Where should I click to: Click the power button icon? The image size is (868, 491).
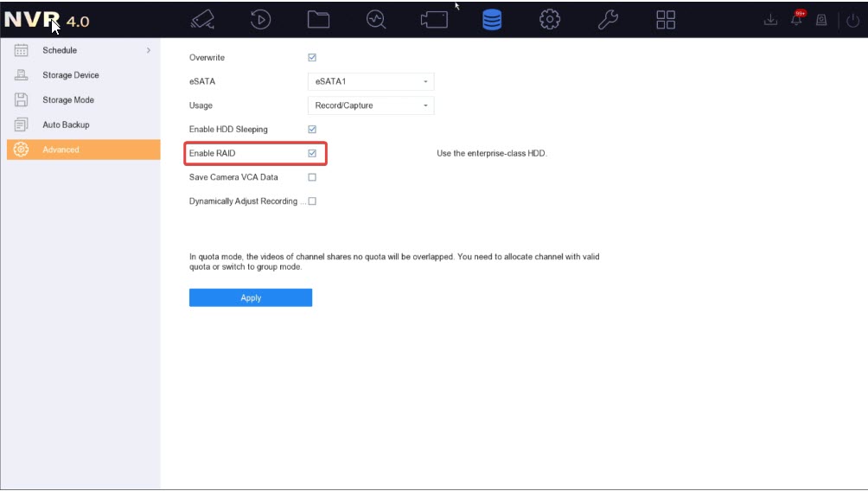coord(853,21)
